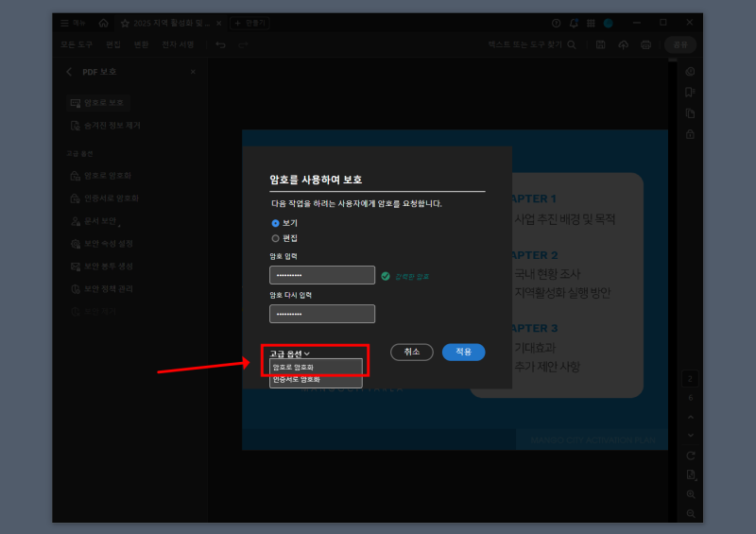756x534 pixels.
Task: Select 인증서로 암호화 in the side panel
Action: pyautogui.click(x=105, y=198)
